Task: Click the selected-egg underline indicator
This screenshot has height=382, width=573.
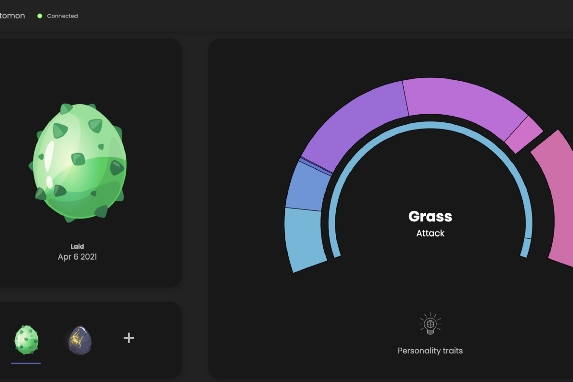Action: click(26, 363)
